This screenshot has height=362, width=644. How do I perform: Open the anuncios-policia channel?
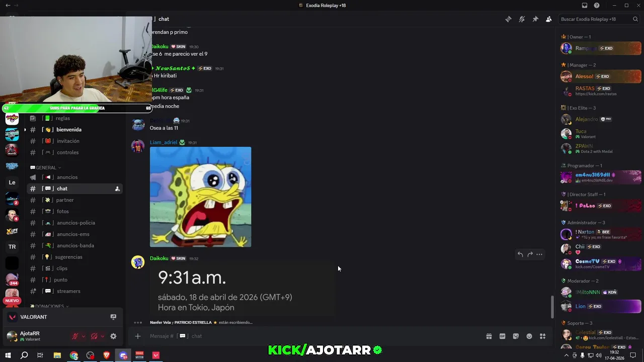click(74, 223)
